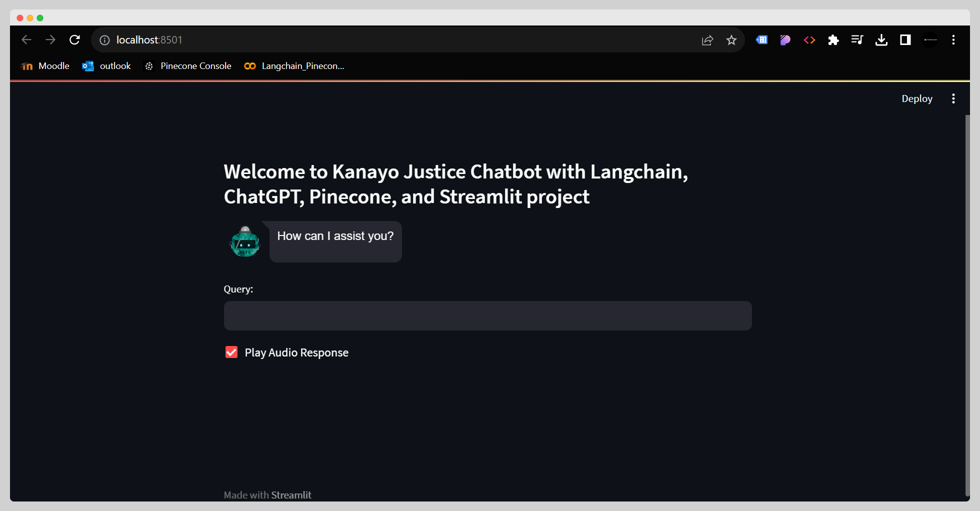
Task: Open the reading list icon
Action: click(x=857, y=40)
